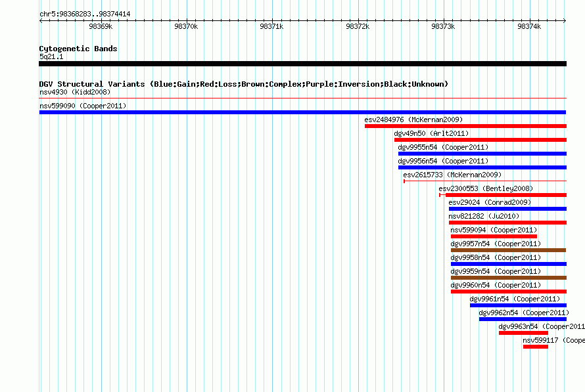
Task: Click the brown complex bar under dgv9959n54
Action: (509, 278)
